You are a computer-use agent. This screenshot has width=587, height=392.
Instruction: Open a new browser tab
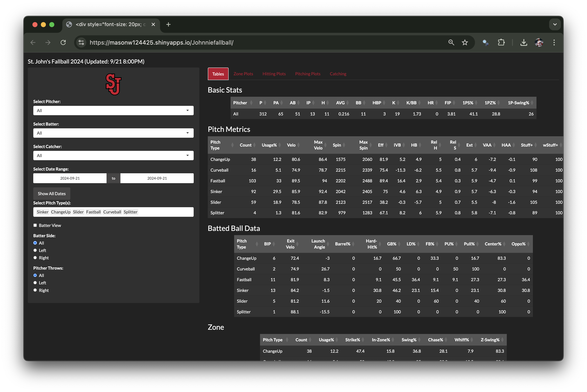click(168, 24)
